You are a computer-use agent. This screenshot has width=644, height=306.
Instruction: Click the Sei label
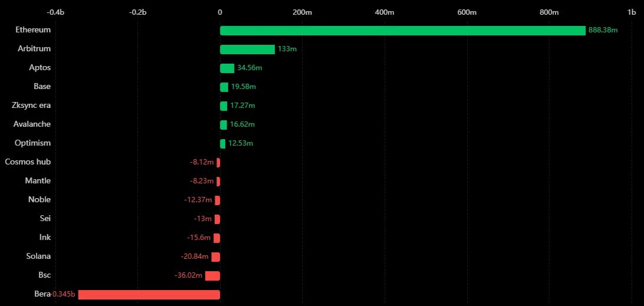click(45, 219)
